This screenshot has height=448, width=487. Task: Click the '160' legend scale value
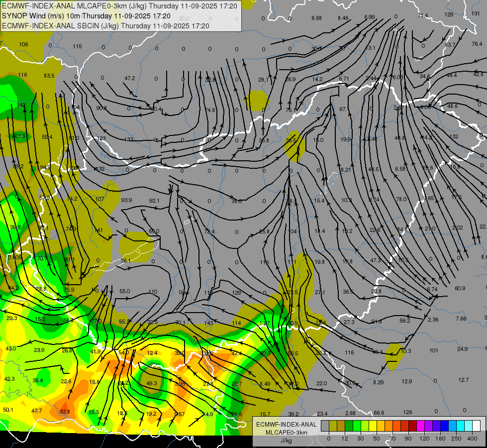tap(440, 439)
